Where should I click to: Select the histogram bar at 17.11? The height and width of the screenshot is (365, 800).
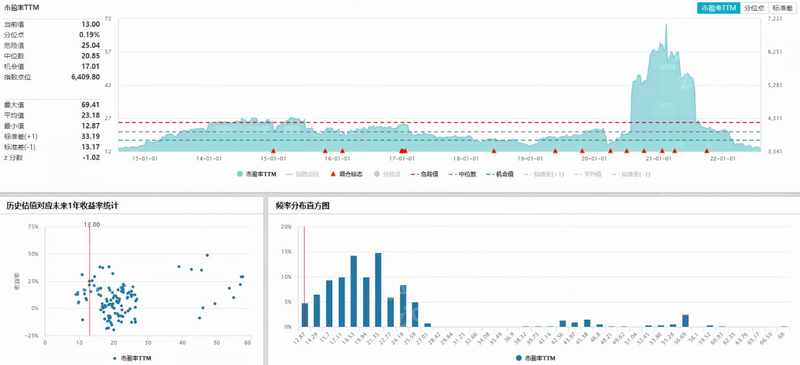point(341,302)
